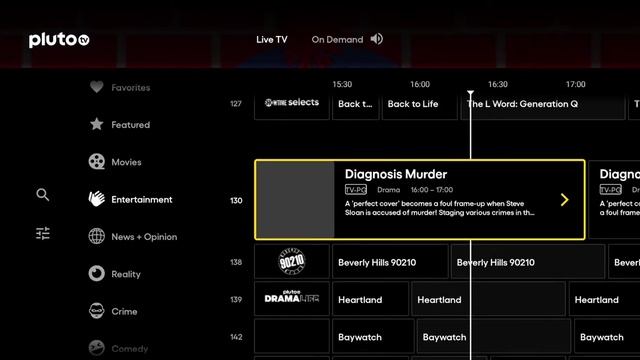
Task: Click the Movies film reel icon
Action: [97, 162]
